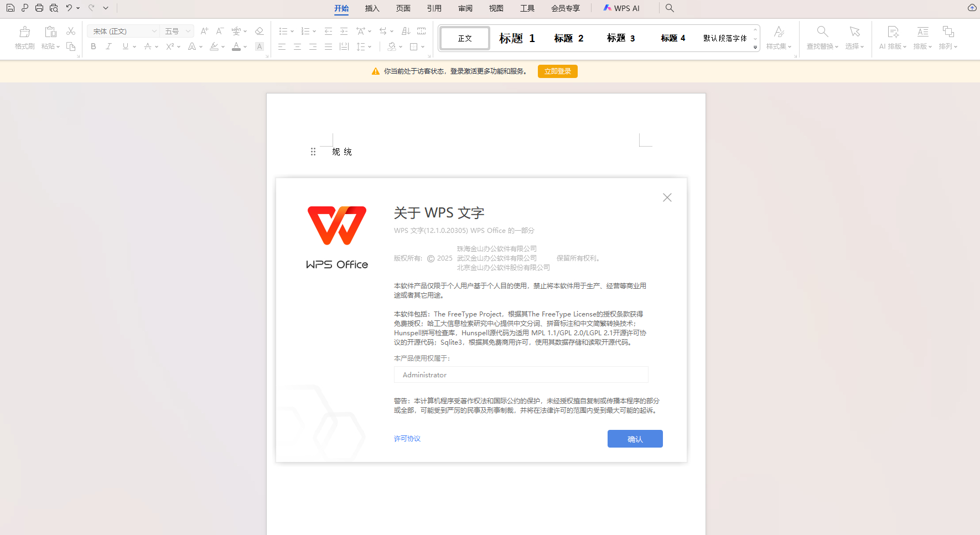This screenshot has width=980, height=535.
Task: Open the line spacing dropdown
Action: point(364,46)
